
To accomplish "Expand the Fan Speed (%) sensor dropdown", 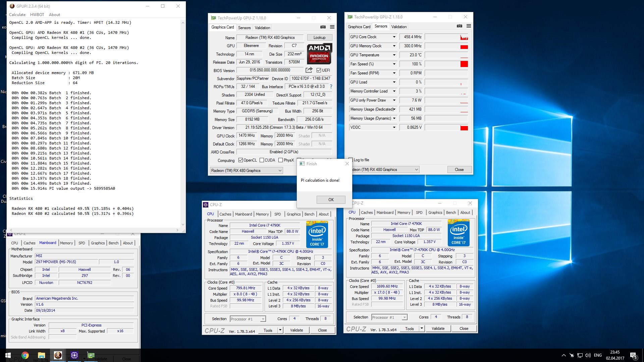I will click(x=394, y=64).
